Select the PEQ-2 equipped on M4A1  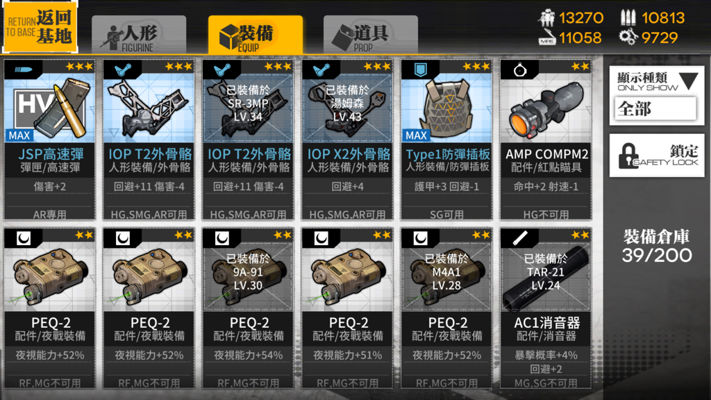point(447,308)
